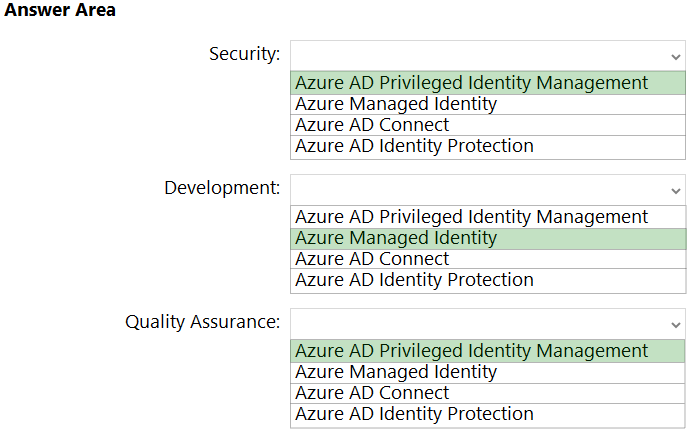691x432 pixels.
Task: Select Azure AD Identity Protection under Quality Assurance
Action: click(x=414, y=414)
